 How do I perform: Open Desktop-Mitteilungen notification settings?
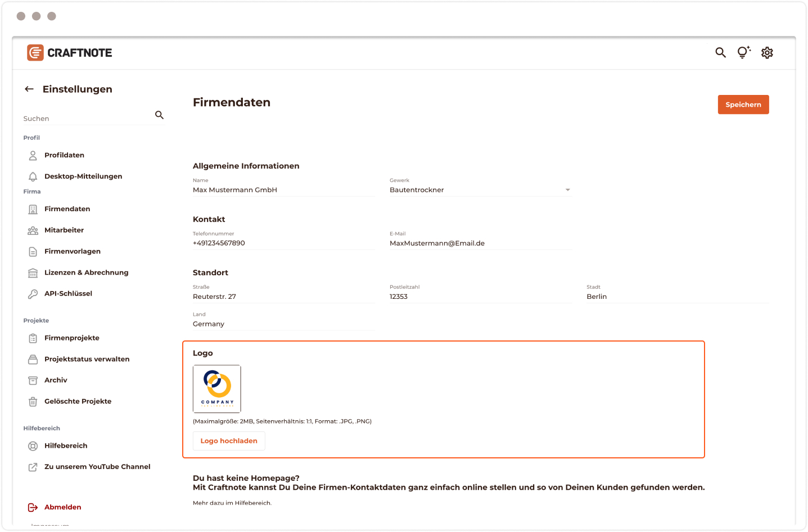pyautogui.click(x=83, y=176)
